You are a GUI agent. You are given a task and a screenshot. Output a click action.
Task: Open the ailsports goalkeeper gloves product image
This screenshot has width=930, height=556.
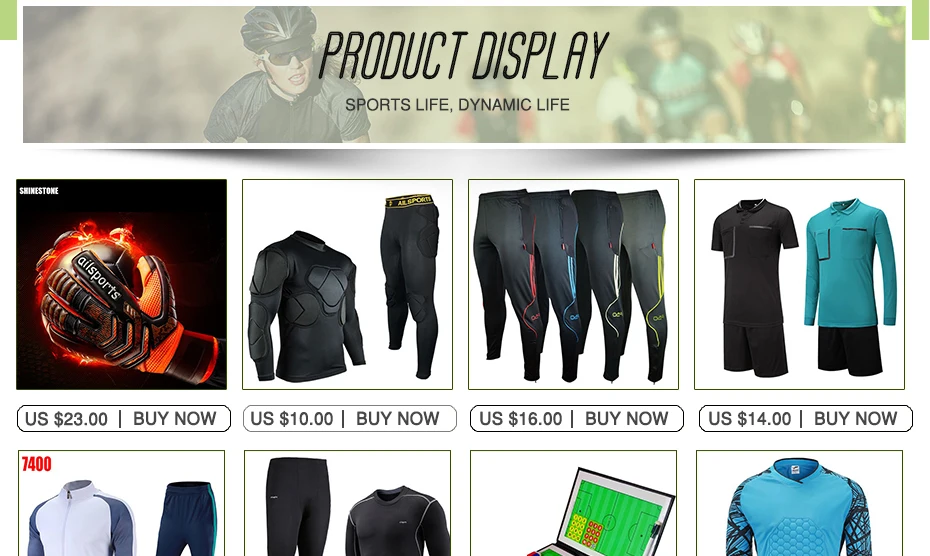[x=122, y=284]
